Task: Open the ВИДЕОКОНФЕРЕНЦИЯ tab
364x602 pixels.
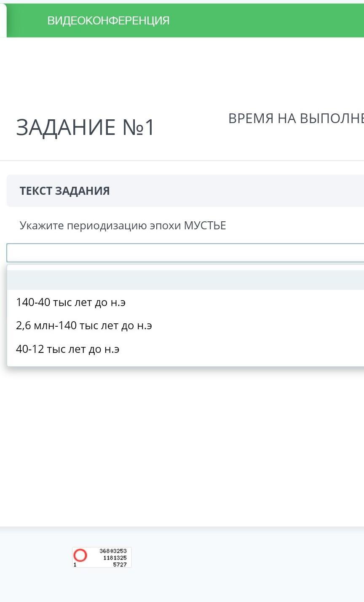Action: 108,21
